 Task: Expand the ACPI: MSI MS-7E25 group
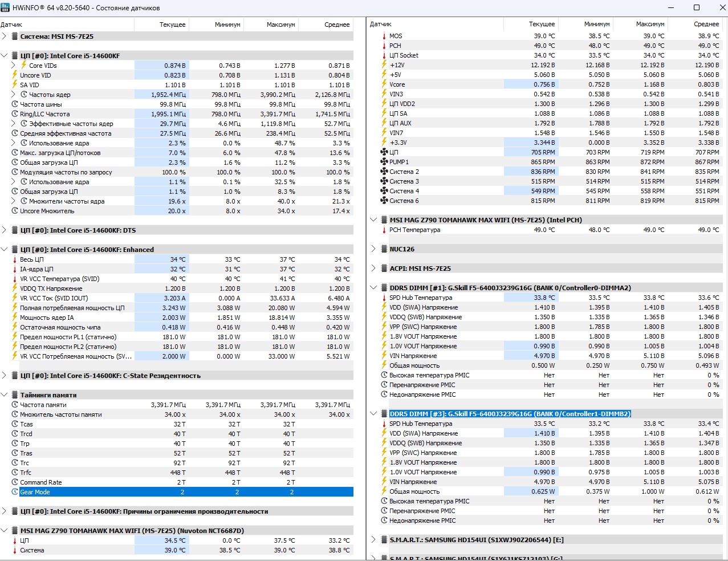tap(373, 269)
